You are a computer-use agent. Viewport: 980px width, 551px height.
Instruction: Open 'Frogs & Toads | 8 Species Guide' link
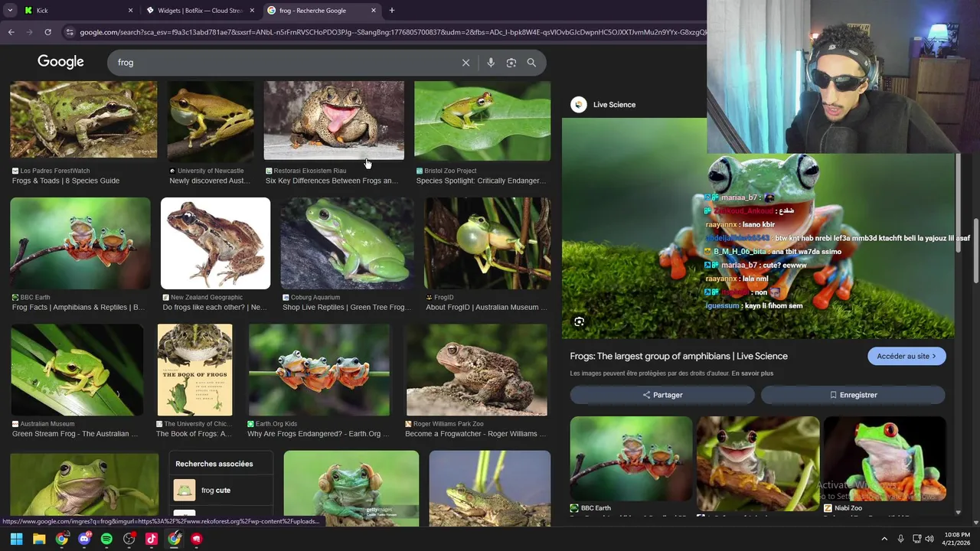point(66,181)
